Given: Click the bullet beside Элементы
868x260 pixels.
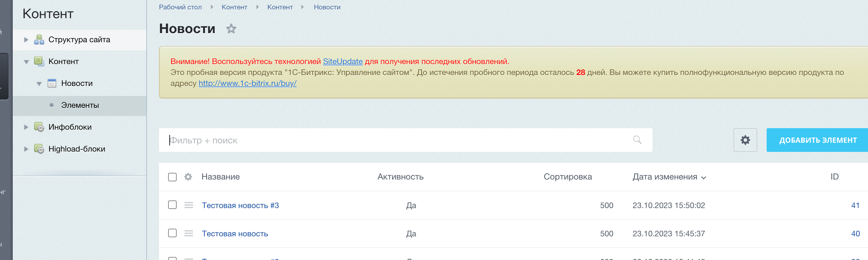Looking at the screenshot, I should click(52, 105).
